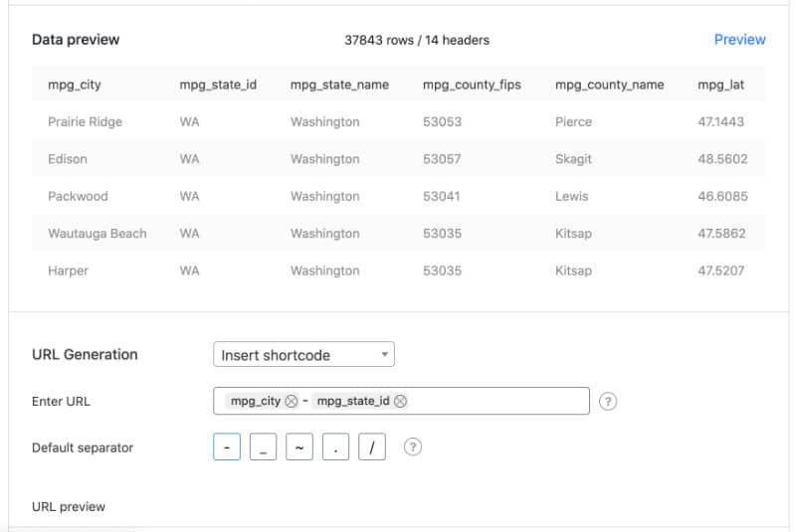This screenshot has width=796, height=532.
Task: Click inside the Enter URL field
Action: (497, 401)
